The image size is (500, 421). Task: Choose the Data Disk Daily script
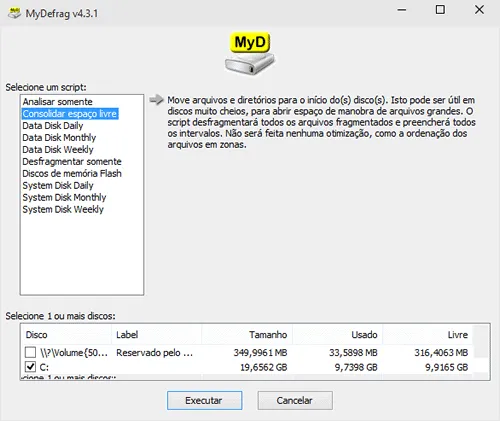tap(53, 126)
